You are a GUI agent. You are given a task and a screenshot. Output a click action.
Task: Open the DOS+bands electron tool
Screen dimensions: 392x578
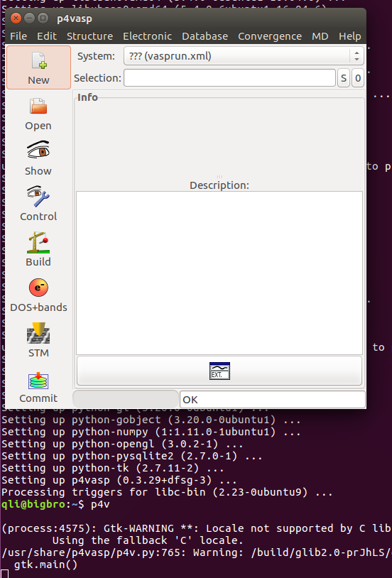point(38,295)
